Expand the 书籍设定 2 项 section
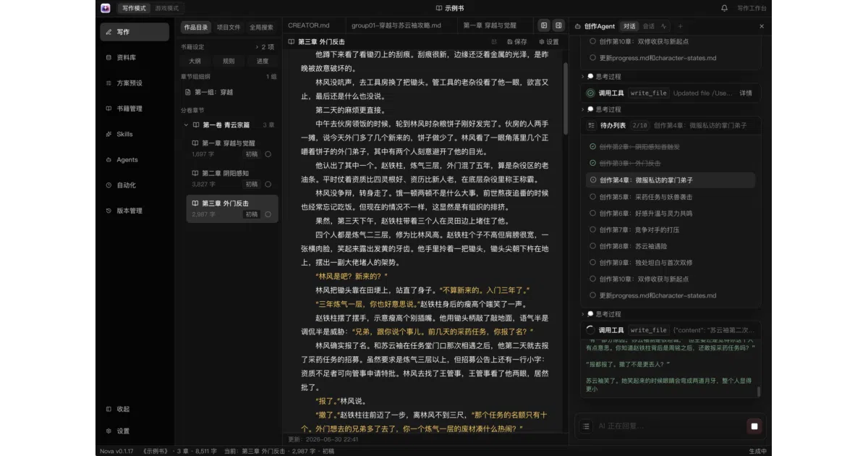Image resolution: width=868 pixels, height=456 pixels. click(229, 46)
